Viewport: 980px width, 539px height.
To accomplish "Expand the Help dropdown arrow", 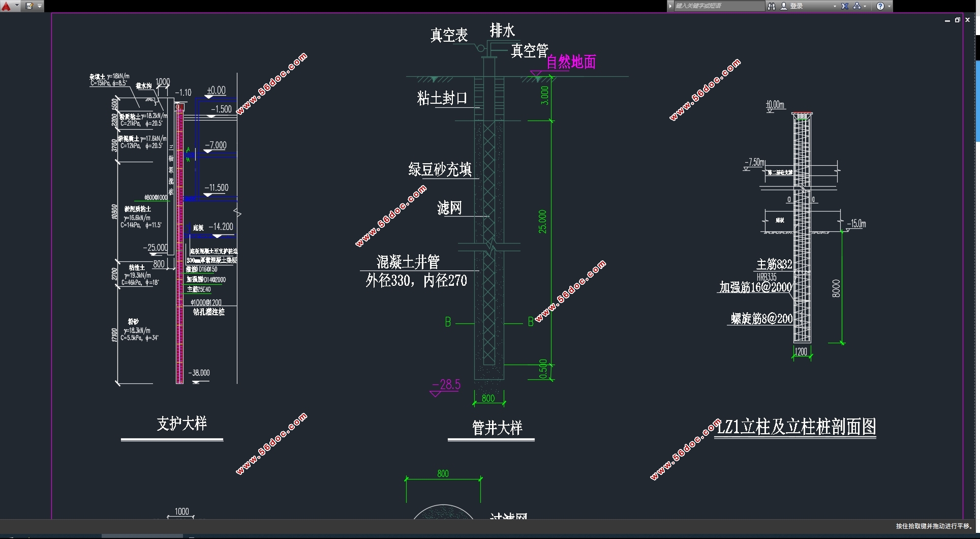I will (889, 6).
